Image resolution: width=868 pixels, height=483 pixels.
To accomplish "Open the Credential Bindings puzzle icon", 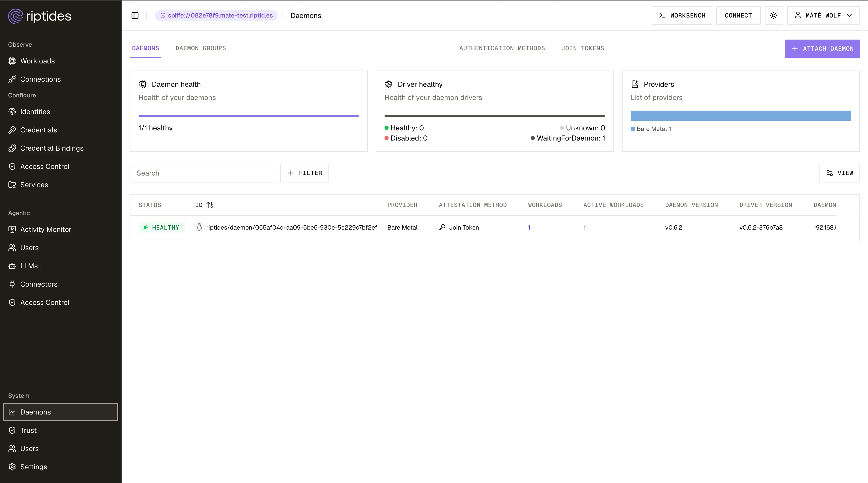I will [12, 148].
